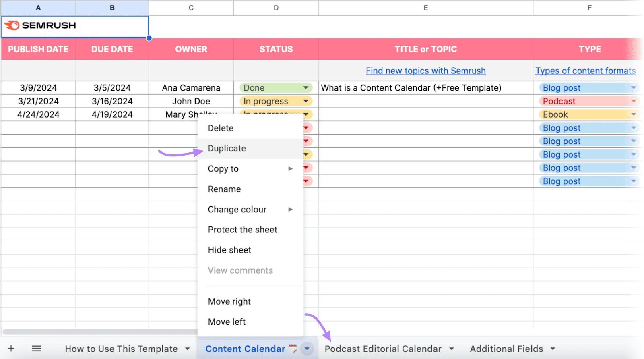Click the Content Calendar tab dropdown arrow
This screenshot has width=644, height=359.
tap(307, 349)
